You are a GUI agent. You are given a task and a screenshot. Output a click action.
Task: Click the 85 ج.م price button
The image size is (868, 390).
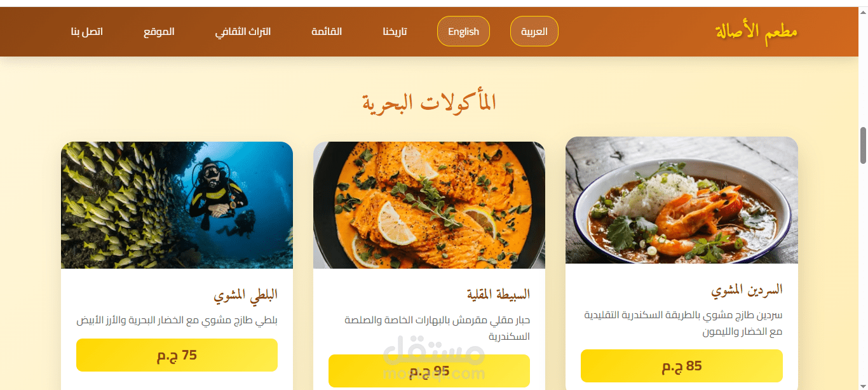pos(682,366)
